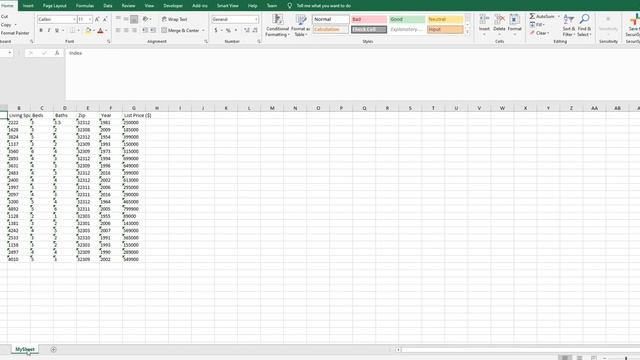The width and height of the screenshot is (640, 360).
Task: Apply the Check Cell style
Action: pos(369,29)
